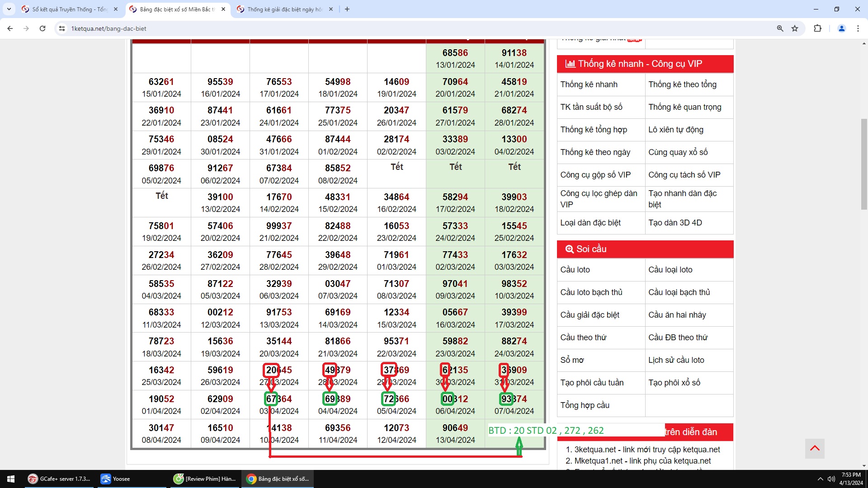Open new browser tab with plus button
Screen dimensions: 868x488
(347, 9)
